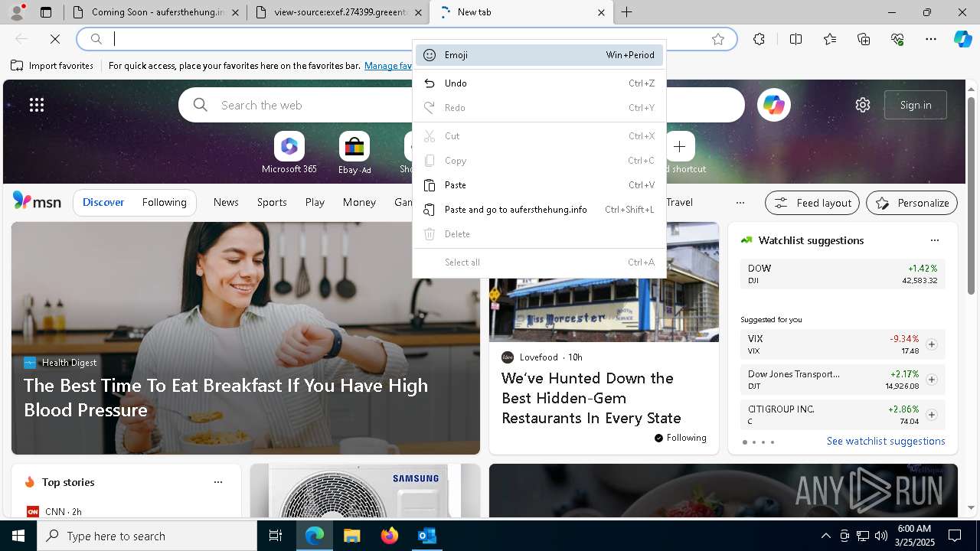
Task: Choose Paste from the context menu
Action: click(539, 185)
